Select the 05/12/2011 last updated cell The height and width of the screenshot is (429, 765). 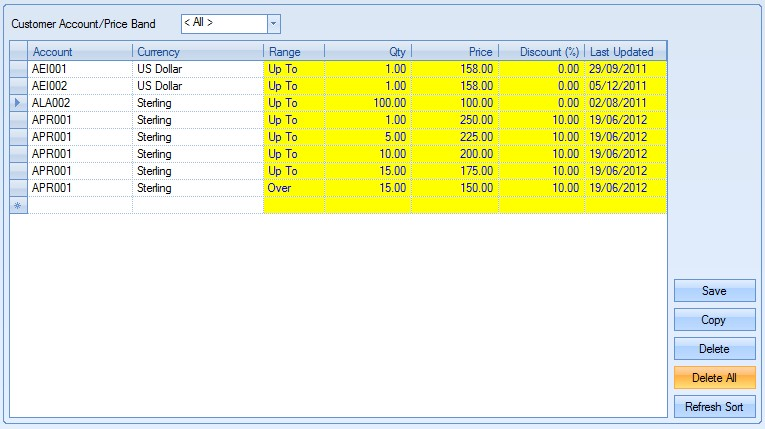pos(625,86)
